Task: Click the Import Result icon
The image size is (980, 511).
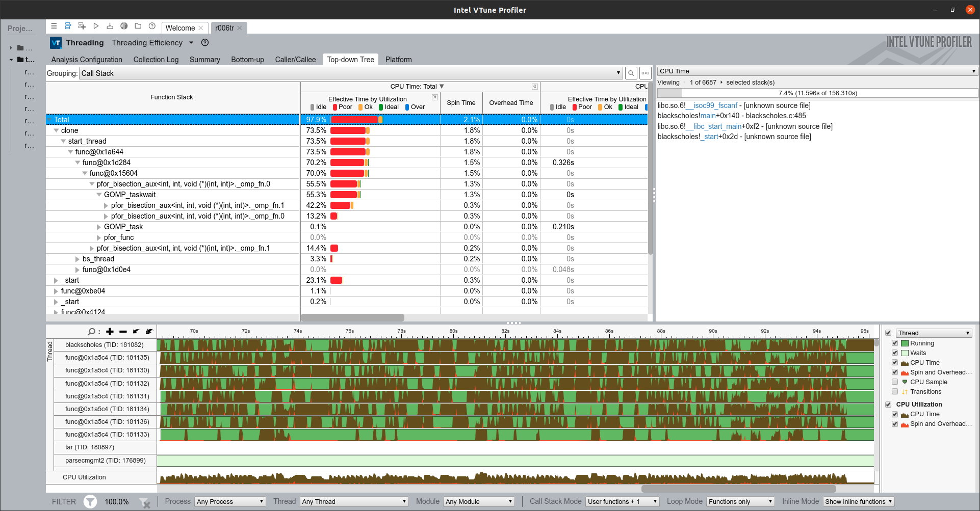Action: point(110,26)
